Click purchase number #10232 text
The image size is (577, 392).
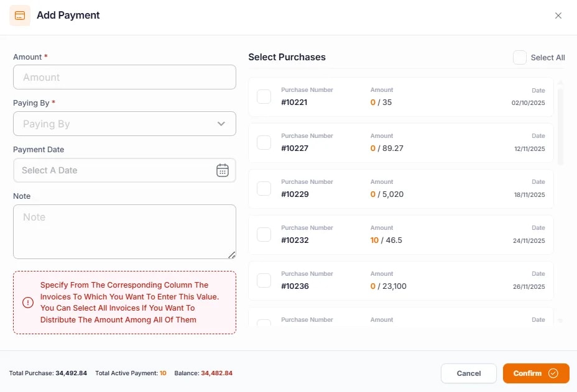click(295, 240)
